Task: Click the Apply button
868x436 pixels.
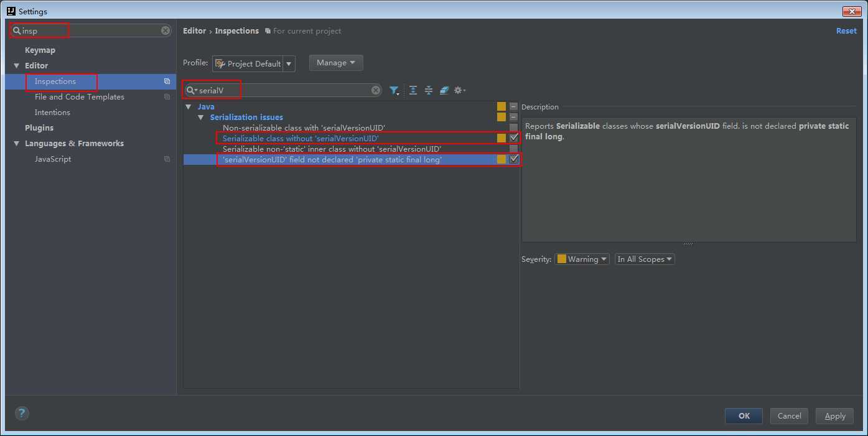Action: pyautogui.click(x=835, y=416)
